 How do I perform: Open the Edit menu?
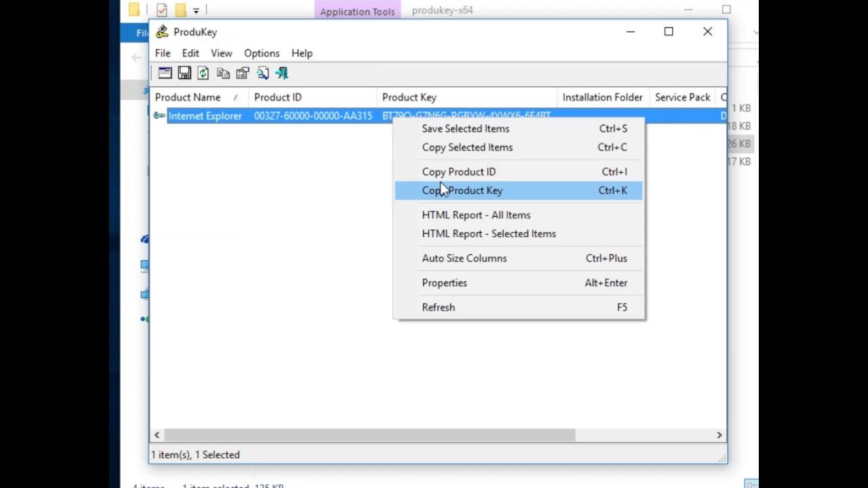191,53
